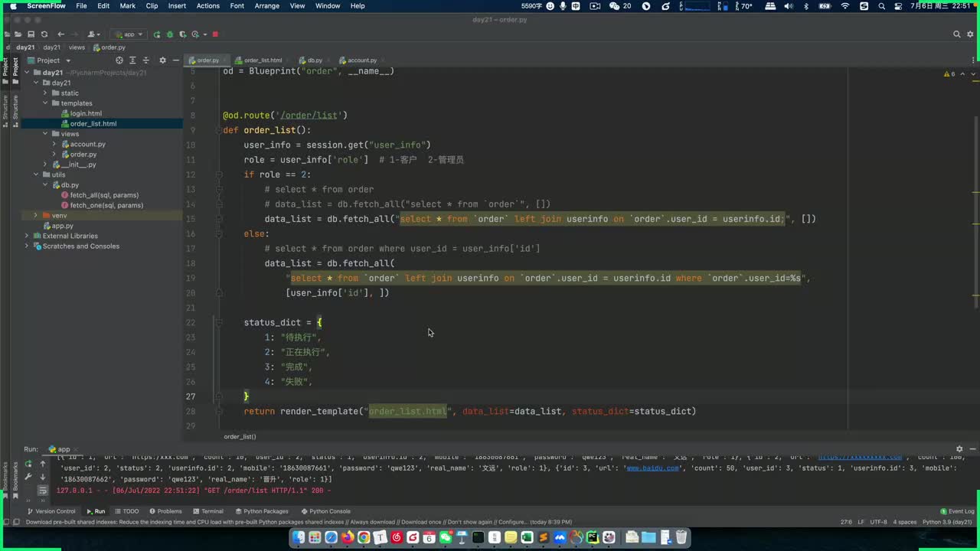Screen dimensions: 980x551
Task: Open the Version Control tool window
Action: pos(51,511)
